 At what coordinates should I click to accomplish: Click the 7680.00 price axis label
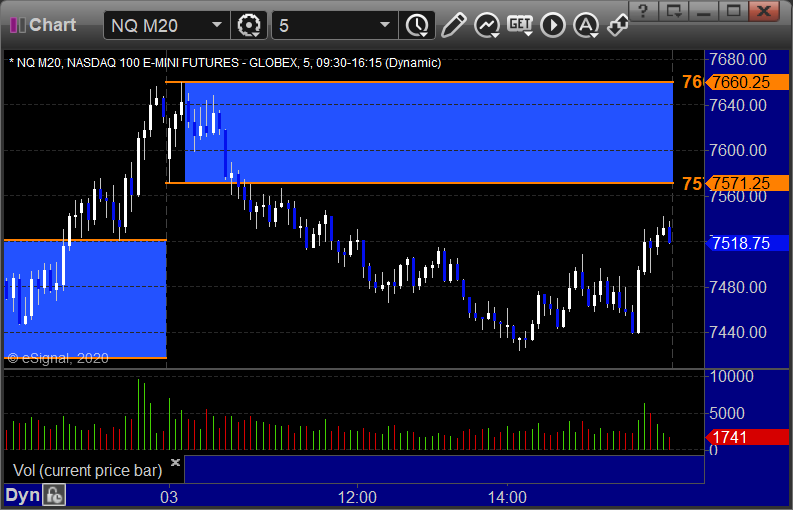point(738,60)
